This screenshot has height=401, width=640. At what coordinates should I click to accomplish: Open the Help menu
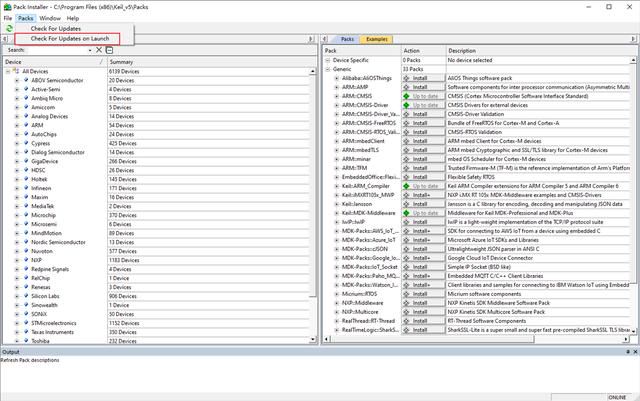pyautogui.click(x=73, y=18)
